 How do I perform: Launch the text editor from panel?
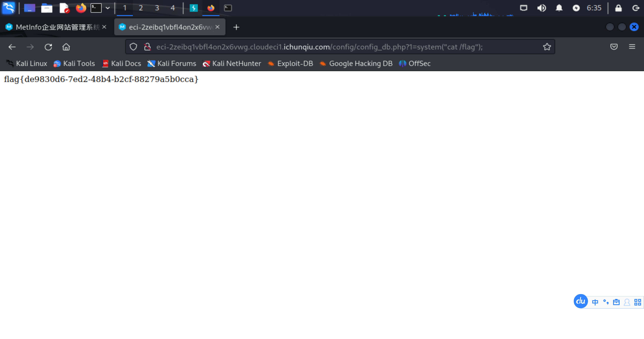point(64,8)
